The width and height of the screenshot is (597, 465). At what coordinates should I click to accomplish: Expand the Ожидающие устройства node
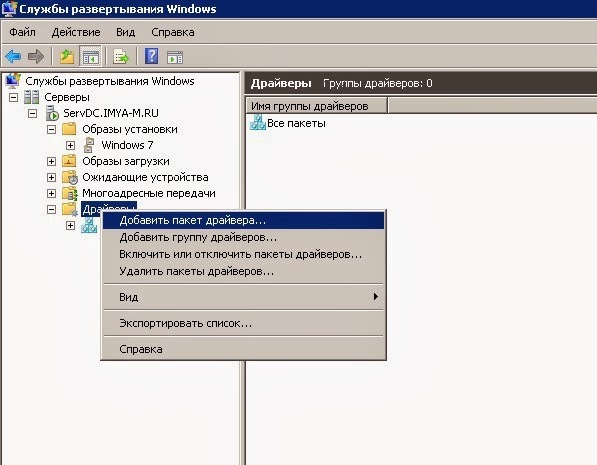coord(51,177)
